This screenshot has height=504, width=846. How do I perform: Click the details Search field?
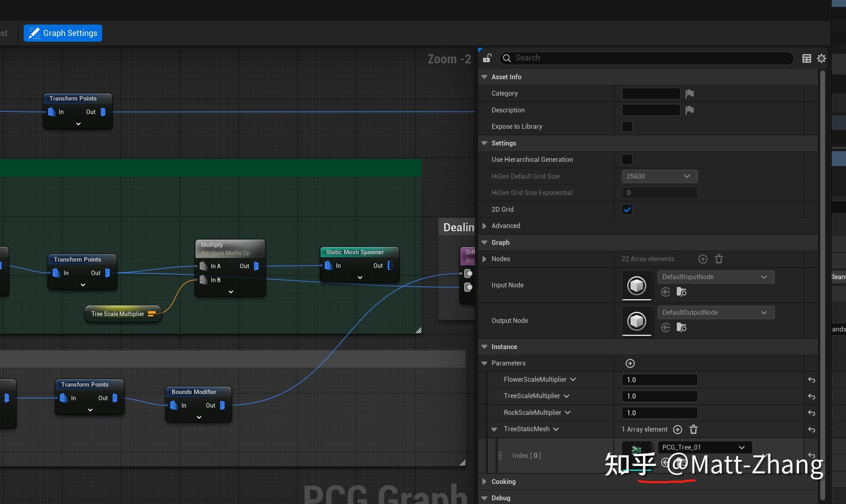point(646,58)
